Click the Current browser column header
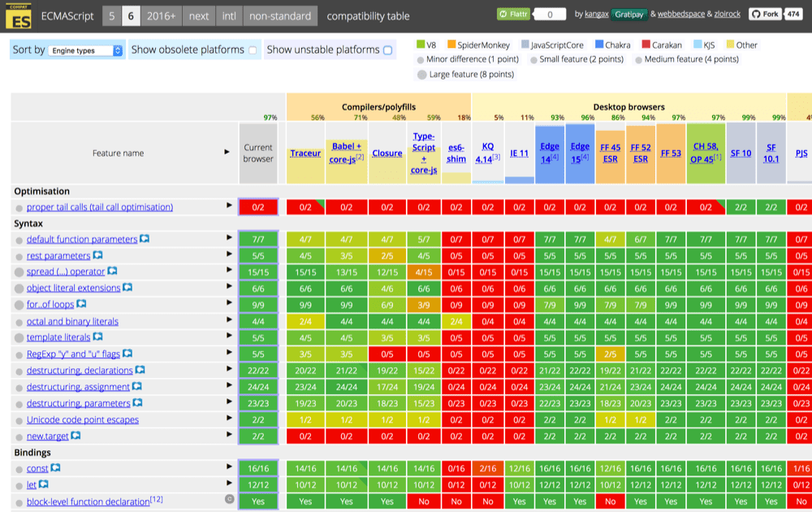Screen dimensions: 812x512 (x=258, y=153)
